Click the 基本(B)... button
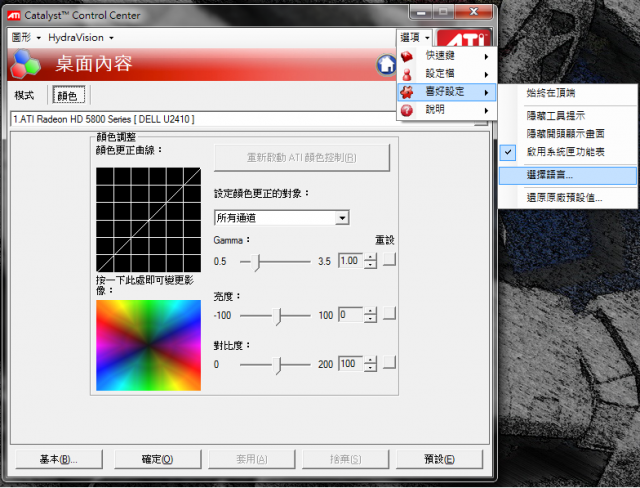Screen dimensions: 640x488 [59, 459]
